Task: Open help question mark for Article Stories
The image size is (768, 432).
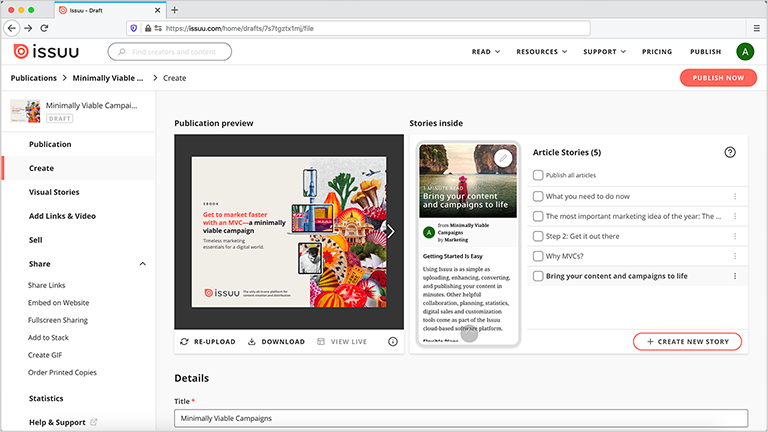Action: (730, 152)
